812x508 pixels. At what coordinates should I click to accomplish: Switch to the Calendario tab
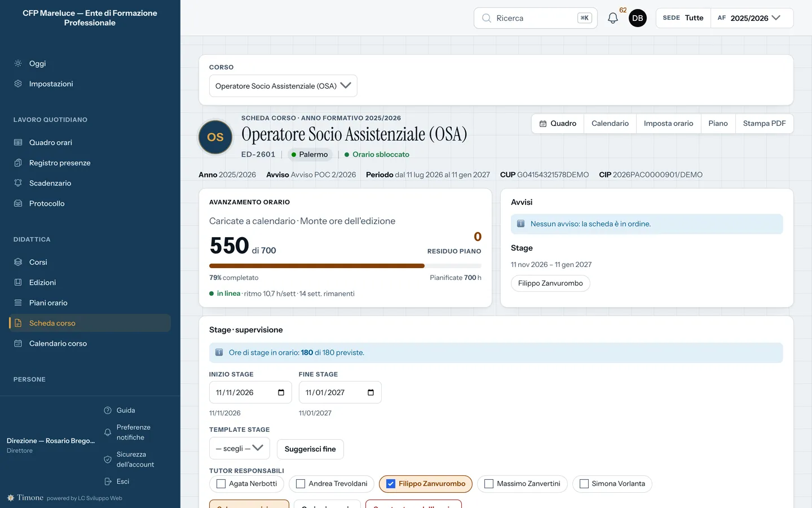pos(610,124)
